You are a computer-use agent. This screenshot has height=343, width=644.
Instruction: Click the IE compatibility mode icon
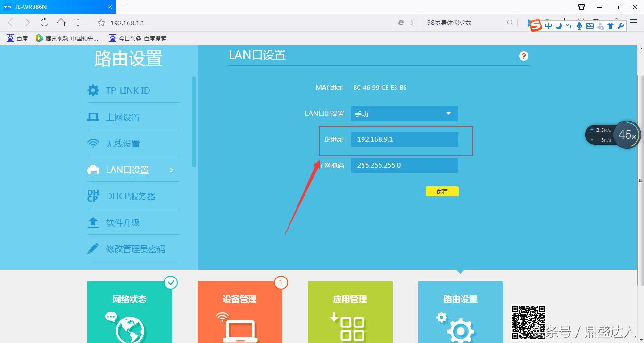(x=401, y=23)
